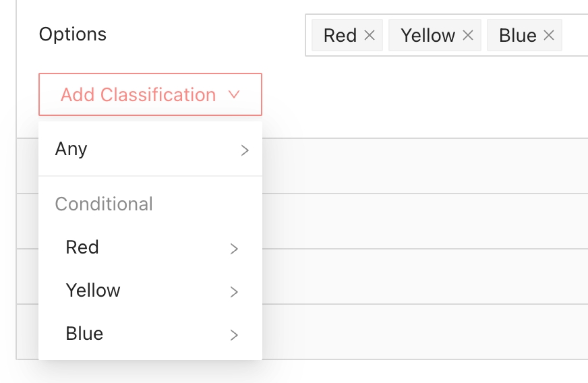Open the Blue conditional submenu arrow
This screenshot has height=383, width=588.
point(234,335)
